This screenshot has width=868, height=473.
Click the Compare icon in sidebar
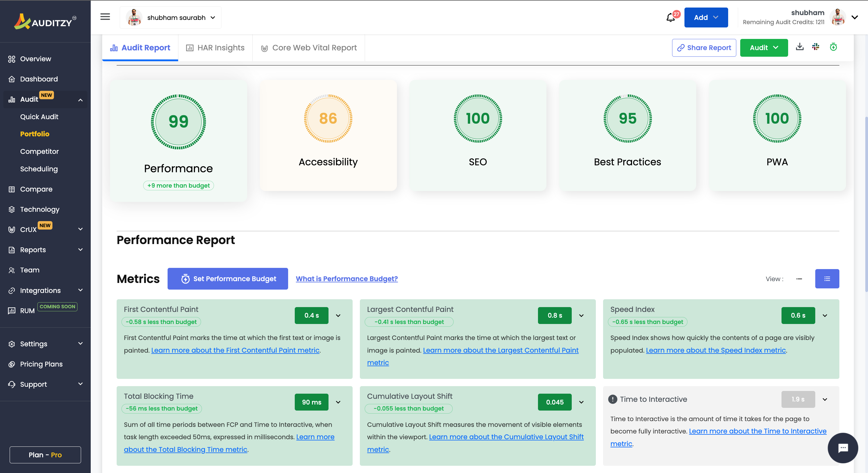(12, 189)
